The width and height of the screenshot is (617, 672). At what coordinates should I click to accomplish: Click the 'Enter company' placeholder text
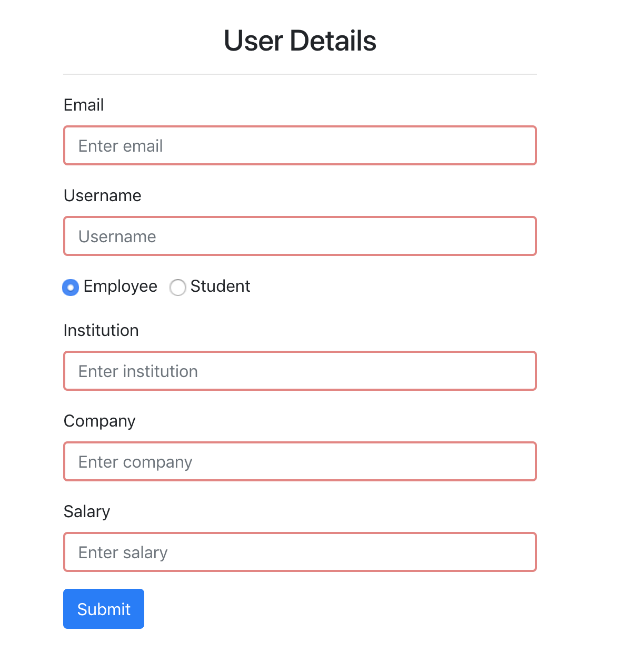tap(135, 462)
